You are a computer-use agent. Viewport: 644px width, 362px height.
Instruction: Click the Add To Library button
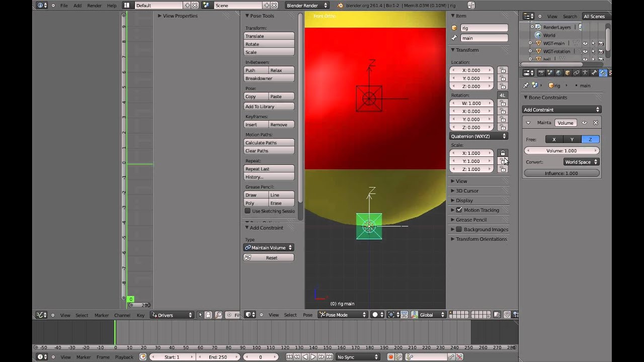click(x=269, y=107)
